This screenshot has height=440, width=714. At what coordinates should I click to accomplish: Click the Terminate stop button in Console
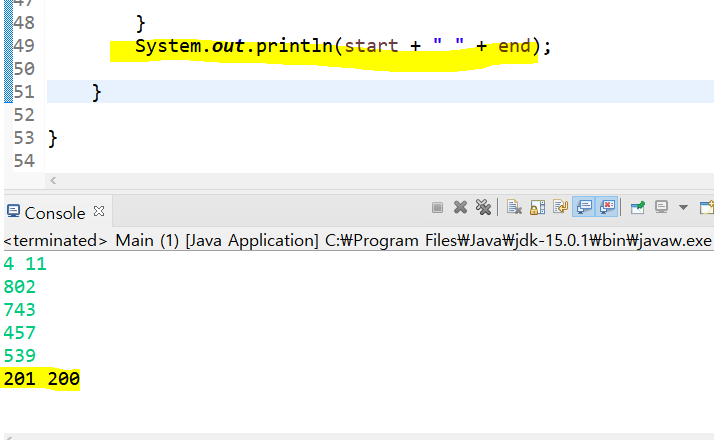pyautogui.click(x=437, y=208)
